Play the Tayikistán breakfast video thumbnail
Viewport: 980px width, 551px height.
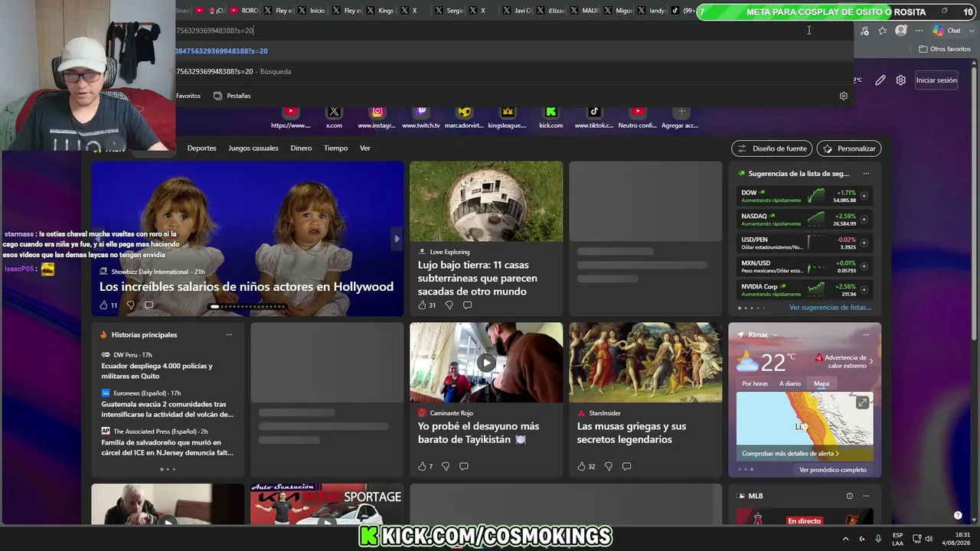[486, 362]
